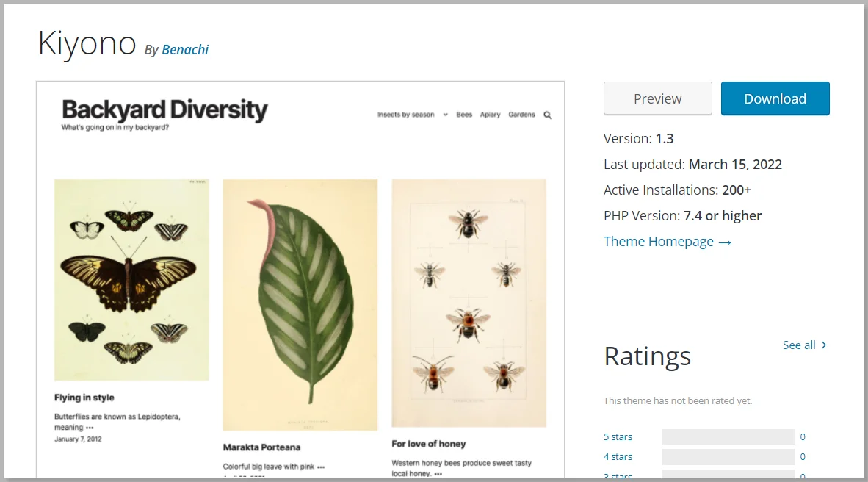Click the Last updated March 15, 2022 text
Viewport: 868px width, 482px height.
pyautogui.click(x=692, y=165)
